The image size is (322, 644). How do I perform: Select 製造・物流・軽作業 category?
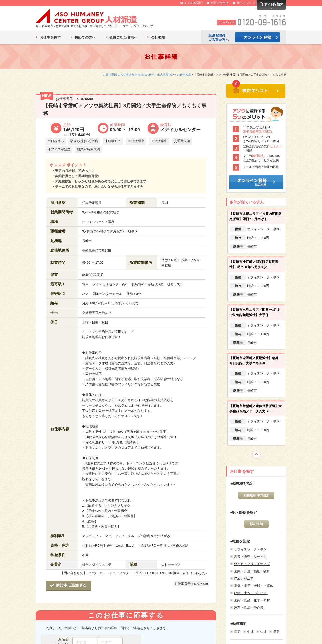tap(249, 607)
